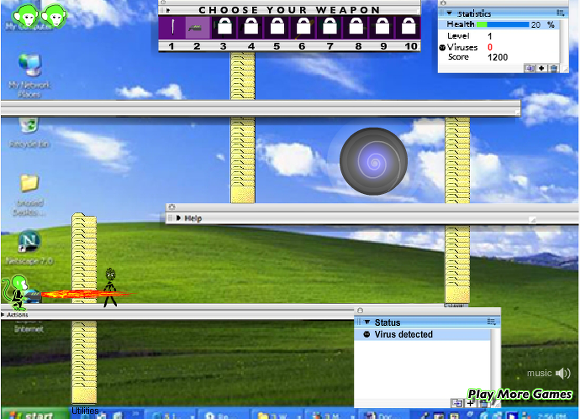Click locked weapon slot 5
This screenshot has height=419, width=580.
point(277,27)
